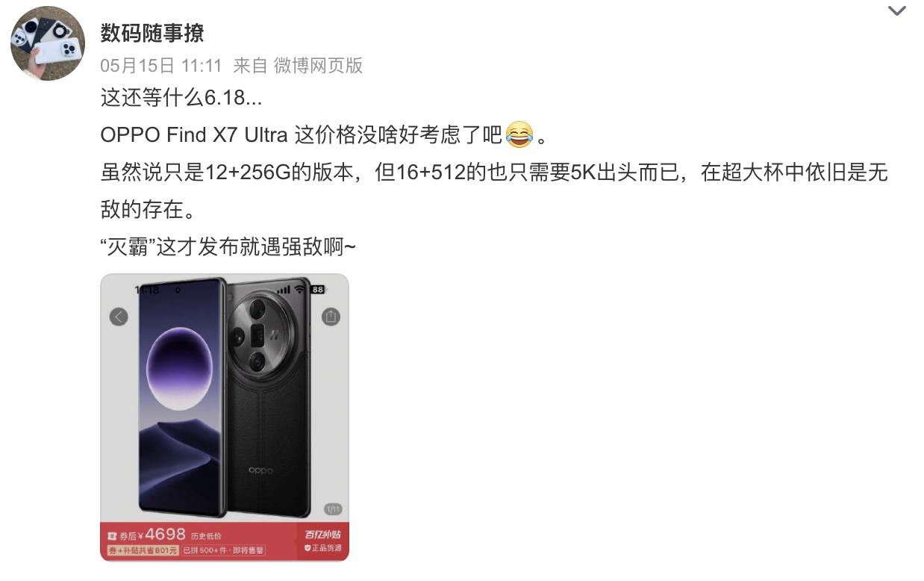Click the 数码随事撩 username link
Image resolution: width=924 pixels, height=581 pixels.
(x=152, y=33)
